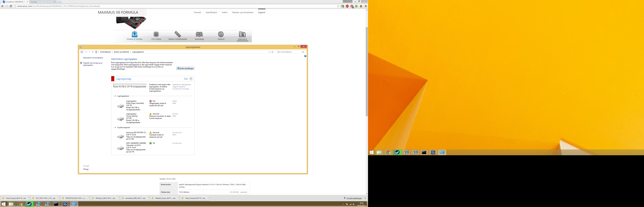The height and width of the screenshot is (207, 644).
Task: Open File Explorer on the main taskbar
Action: pos(11,204)
